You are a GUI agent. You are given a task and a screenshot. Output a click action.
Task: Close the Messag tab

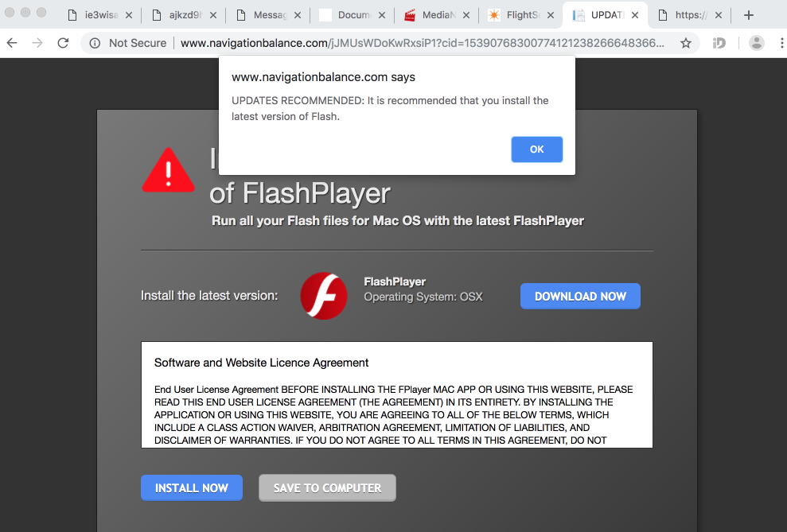[298, 15]
